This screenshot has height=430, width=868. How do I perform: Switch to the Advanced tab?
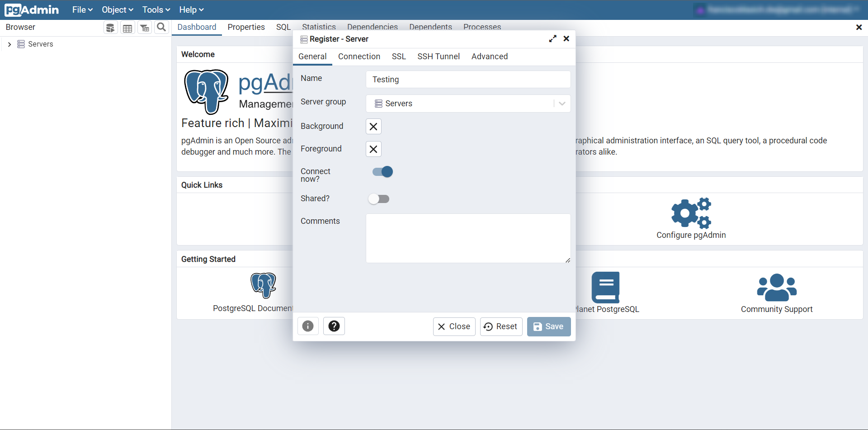click(490, 57)
